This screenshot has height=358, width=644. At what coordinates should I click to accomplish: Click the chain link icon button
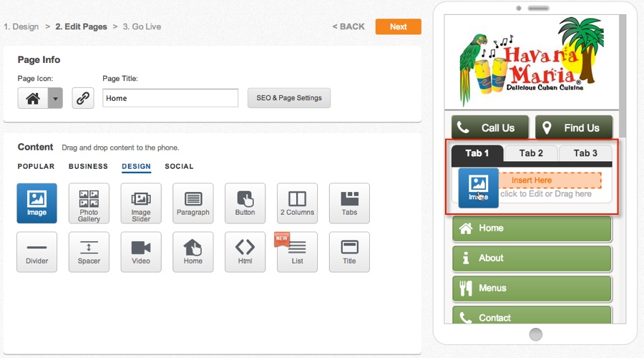pos(83,98)
